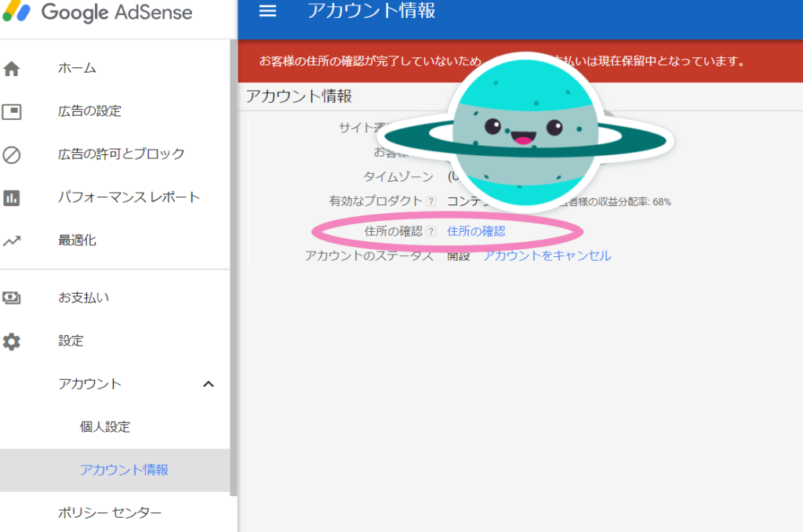Click アカウントをキャンセル link

pyautogui.click(x=547, y=255)
